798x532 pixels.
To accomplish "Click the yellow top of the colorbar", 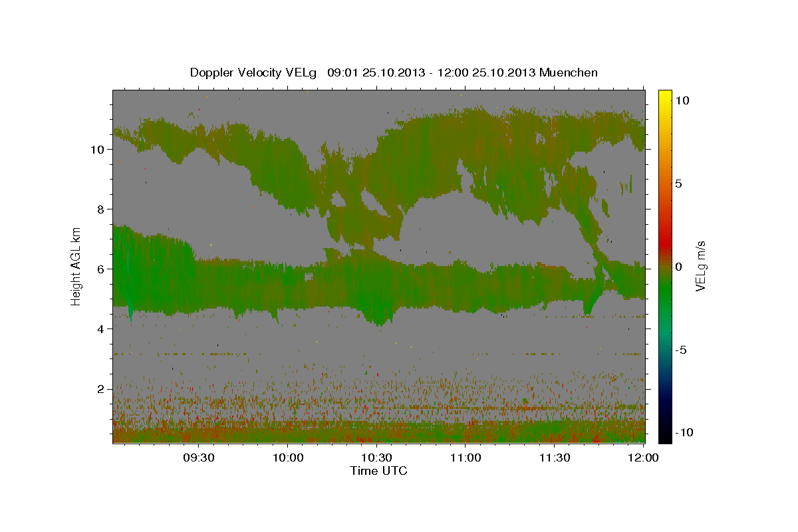I will tap(665, 96).
